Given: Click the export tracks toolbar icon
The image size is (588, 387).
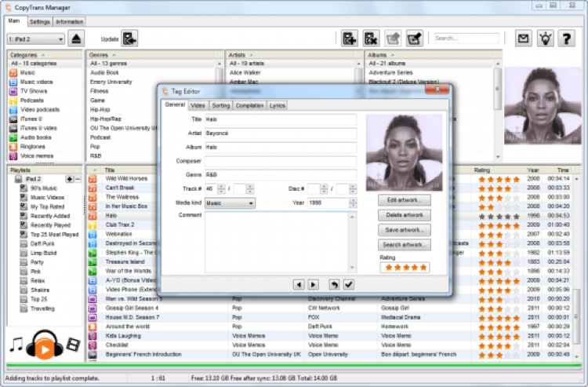Looking at the screenshot, I should pos(393,38).
